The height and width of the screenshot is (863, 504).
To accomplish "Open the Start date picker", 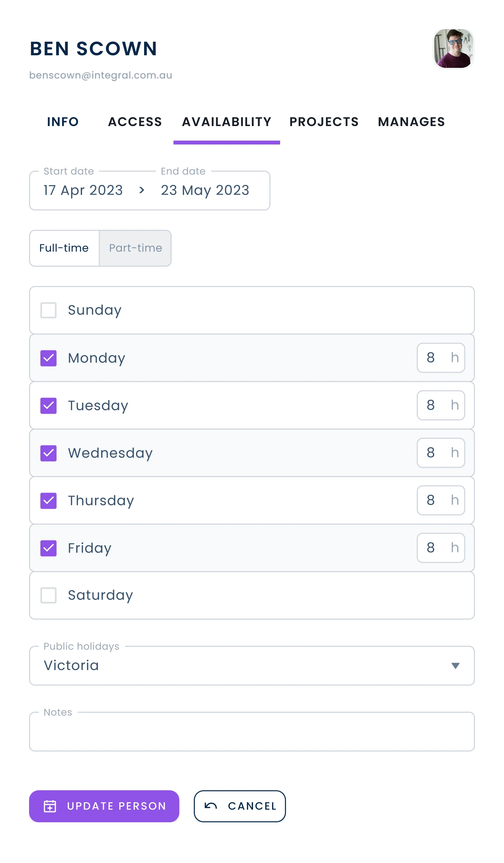I will (83, 190).
